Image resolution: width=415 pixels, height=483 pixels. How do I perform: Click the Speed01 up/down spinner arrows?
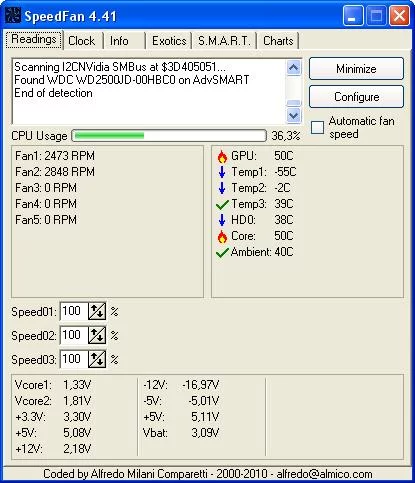point(97,311)
